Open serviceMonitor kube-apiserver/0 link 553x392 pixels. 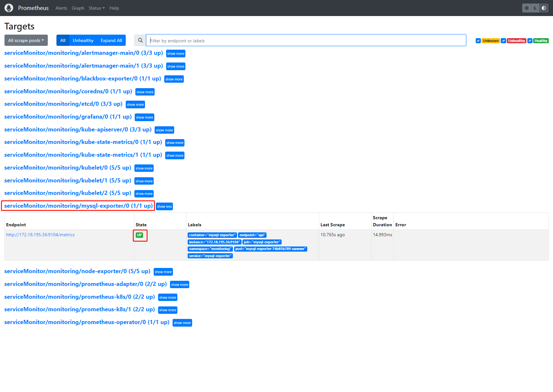coord(78,129)
